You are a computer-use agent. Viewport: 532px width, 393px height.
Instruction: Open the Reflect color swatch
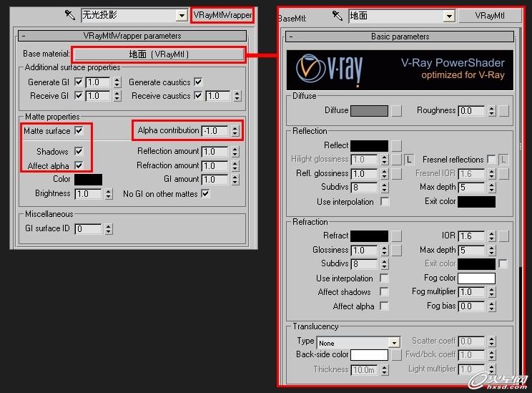coord(369,146)
